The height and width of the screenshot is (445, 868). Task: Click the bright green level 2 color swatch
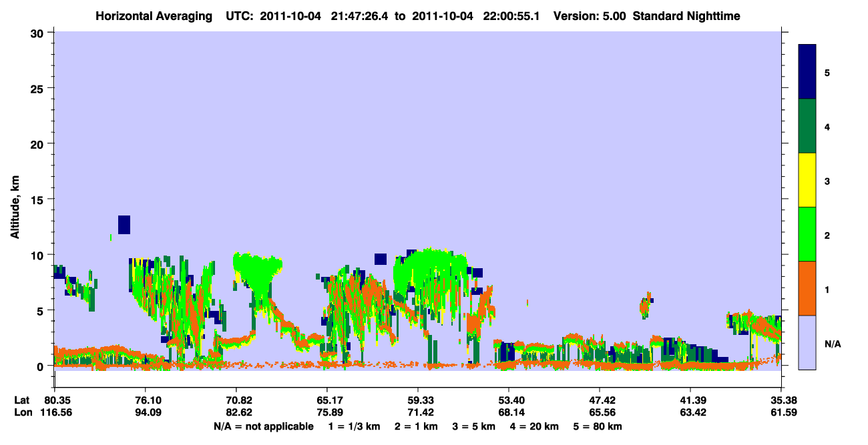[x=807, y=234]
